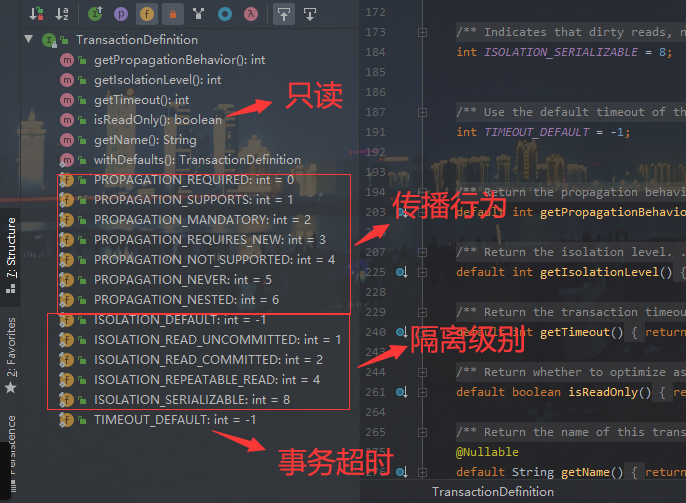Expand folded javadoc at line 265
Image resolution: width=686 pixels, height=503 pixels.
click(422, 432)
